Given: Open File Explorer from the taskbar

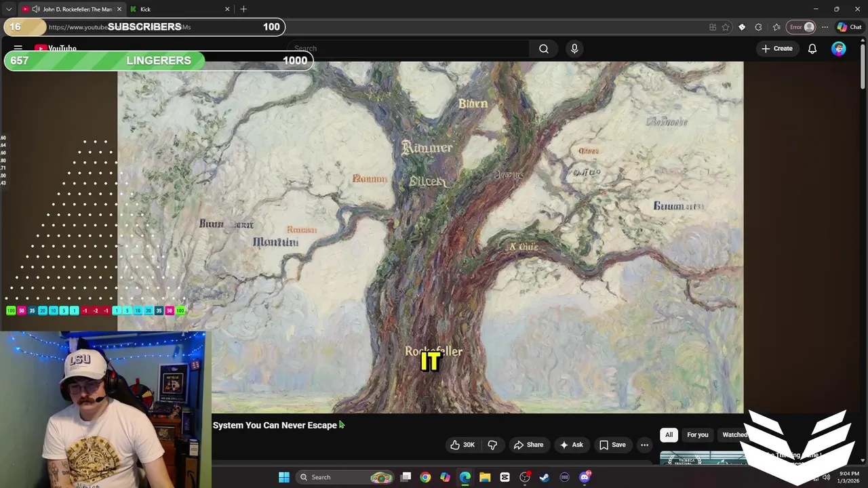Looking at the screenshot, I should point(485,477).
